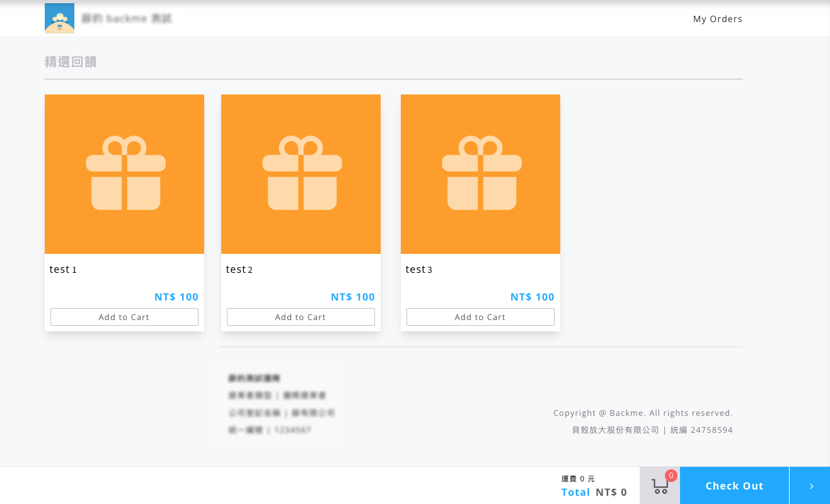Click the 精選回饋 section heading
The width and height of the screenshot is (830, 504).
[x=71, y=62]
